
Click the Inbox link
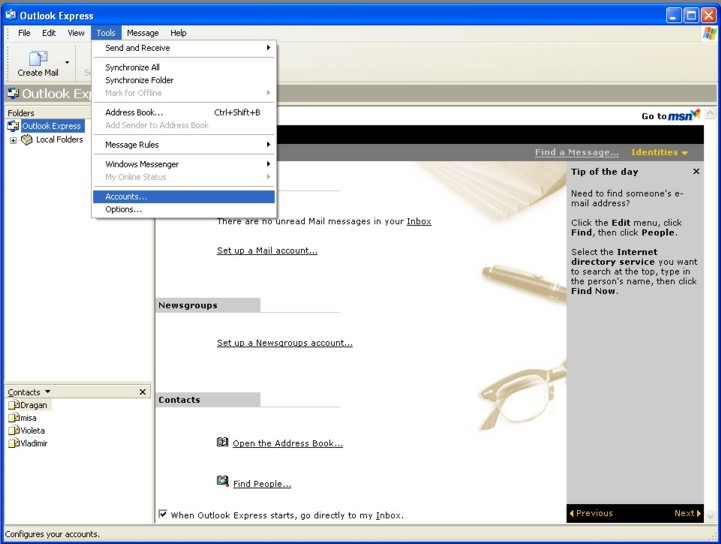pos(419,221)
